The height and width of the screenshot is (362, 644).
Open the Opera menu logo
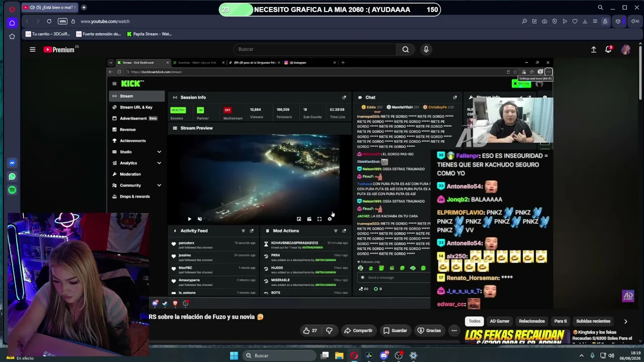[x=12, y=9]
